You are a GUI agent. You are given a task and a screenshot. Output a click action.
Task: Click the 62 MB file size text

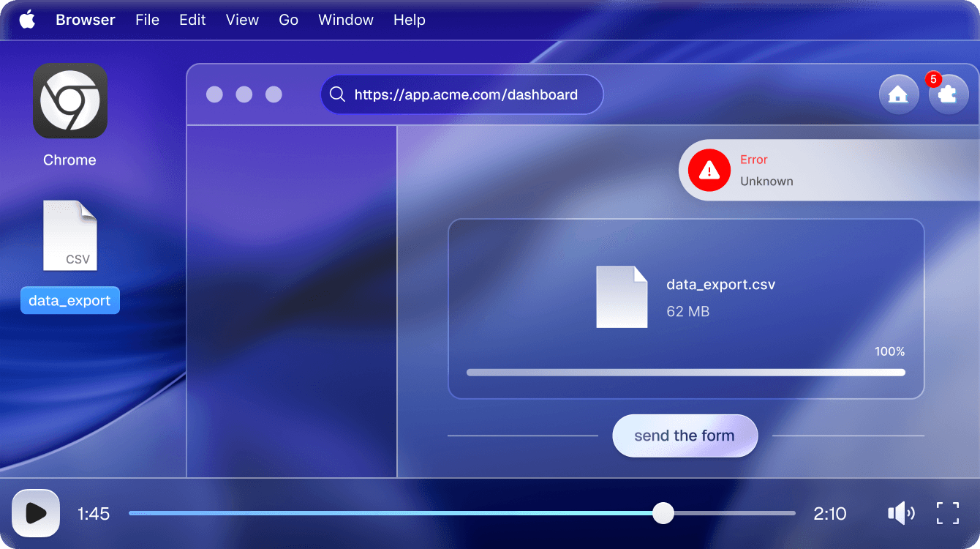coord(688,311)
